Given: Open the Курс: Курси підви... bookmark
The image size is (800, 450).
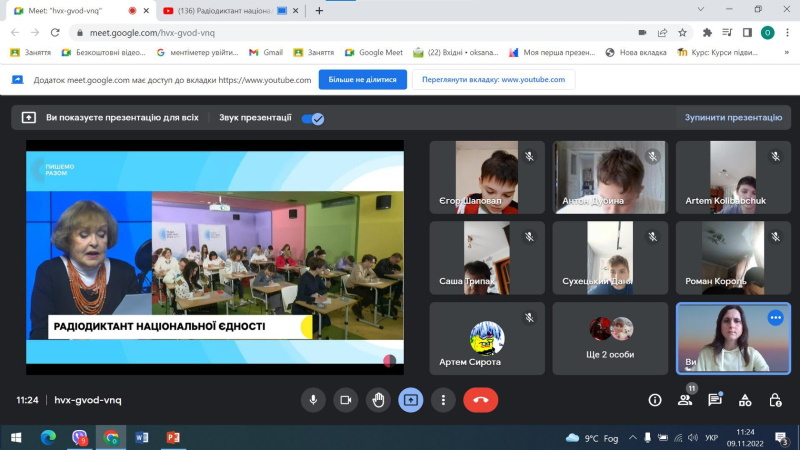Looking at the screenshot, I should (717, 53).
